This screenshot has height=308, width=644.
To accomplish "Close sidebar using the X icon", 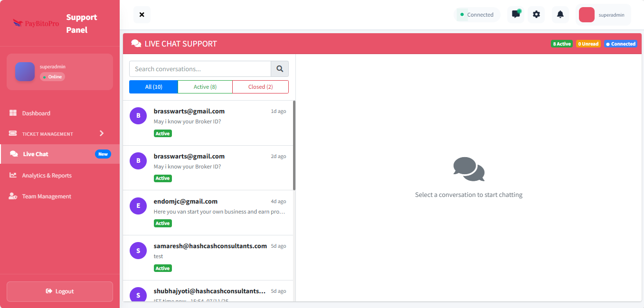I will click(x=142, y=15).
